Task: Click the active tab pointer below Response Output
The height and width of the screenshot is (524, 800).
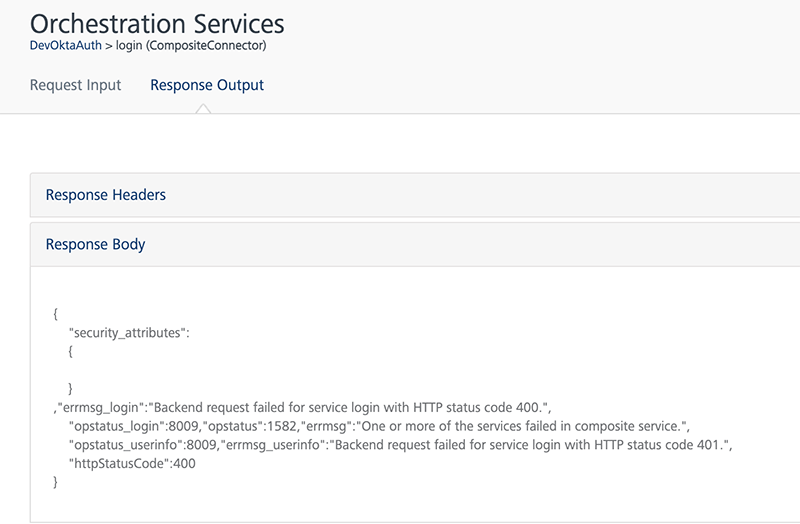Action: (204, 108)
